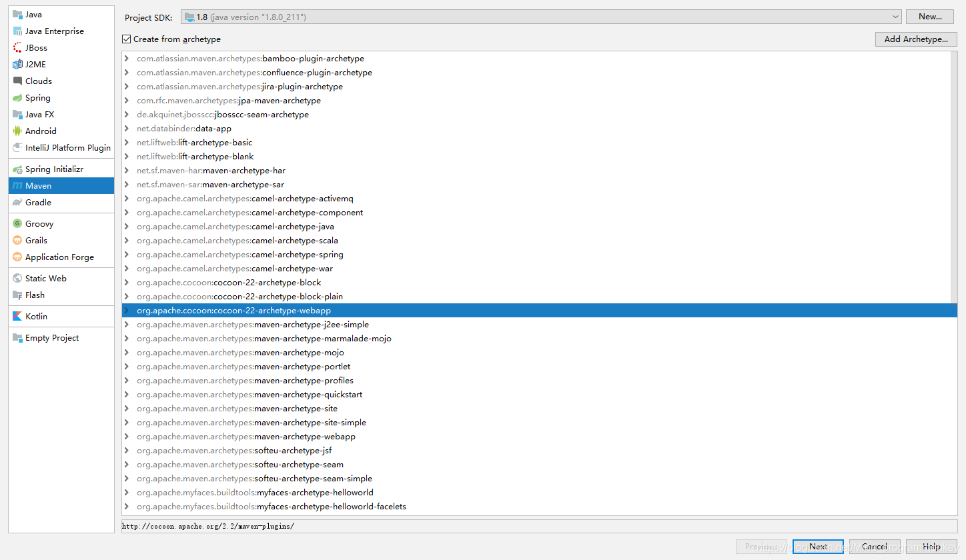Click the Add Archetype... button
This screenshot has width=966, height=560.
point(916,39)
